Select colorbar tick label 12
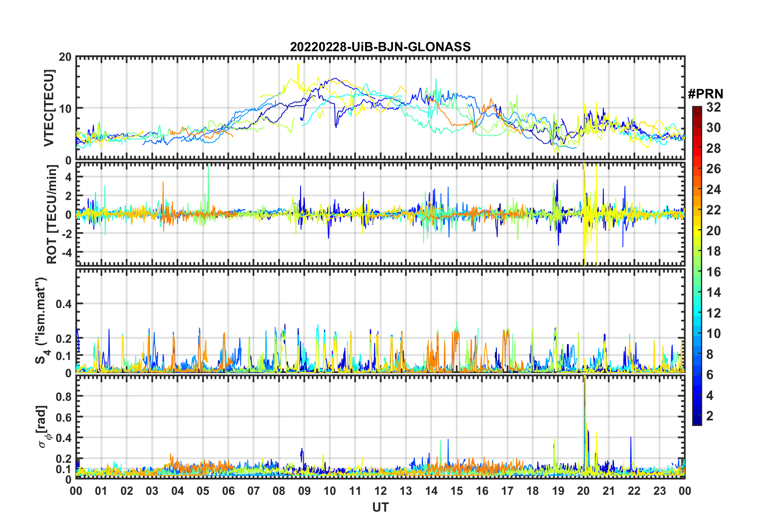Screen dimensions: 761x532 click(713, 313)
